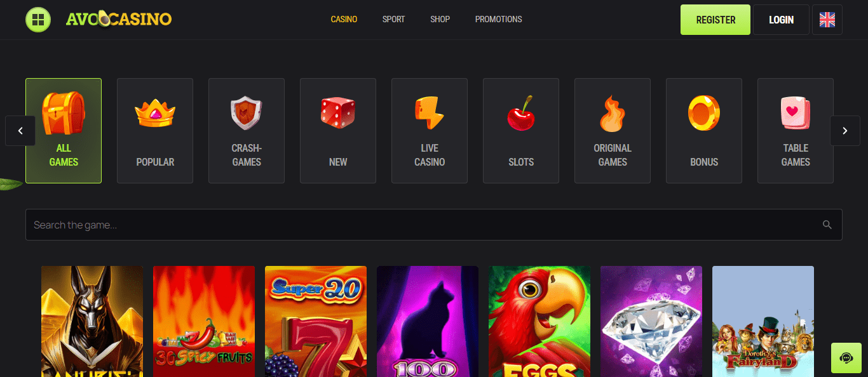Focus the Search the game field
The width and height of the screenshot is (868, 377).
434,225
